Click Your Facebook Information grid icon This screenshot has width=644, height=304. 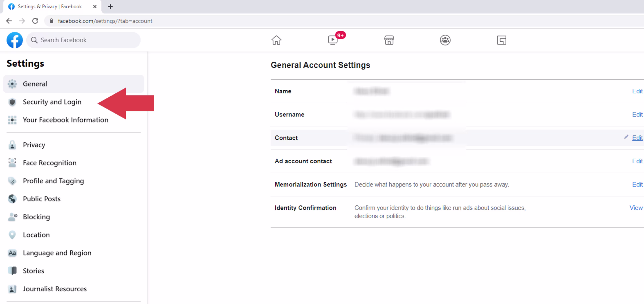[12, 120]
